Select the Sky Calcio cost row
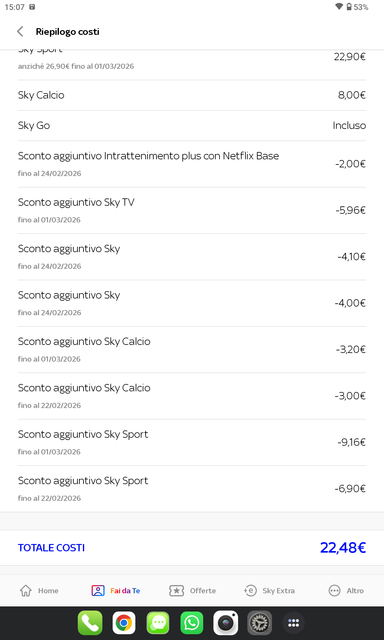The height and width of the screenshot is (640, 384). coord(192,95)
